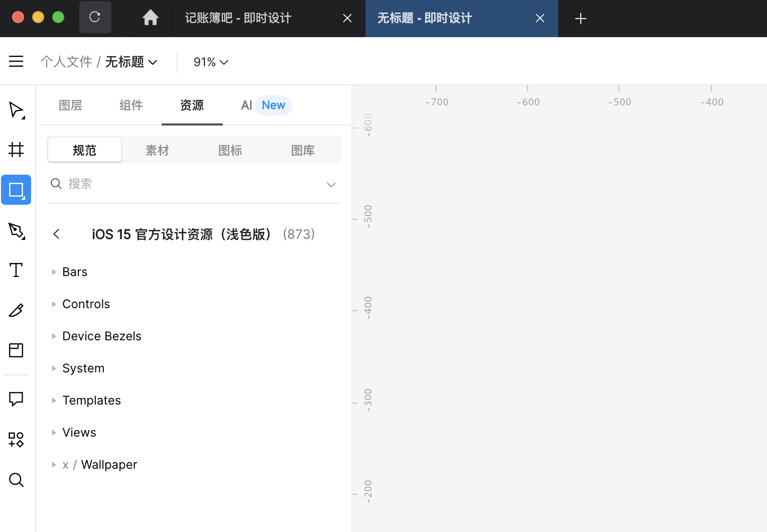Select the Move tool arrow icon
Viewport: 767px width, 532px height.
point(16,110)
